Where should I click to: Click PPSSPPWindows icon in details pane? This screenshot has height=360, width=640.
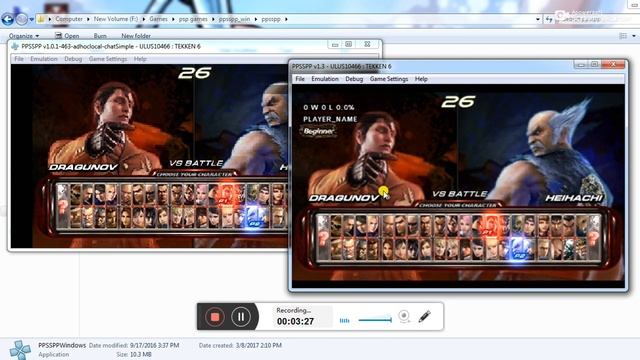click(x=20, y=349)
